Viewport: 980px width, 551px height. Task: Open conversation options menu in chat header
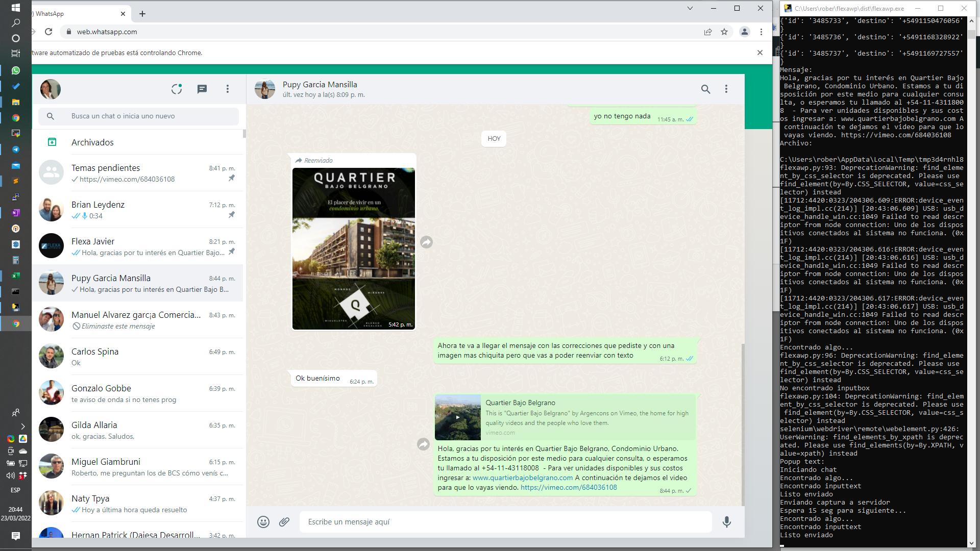726,89
